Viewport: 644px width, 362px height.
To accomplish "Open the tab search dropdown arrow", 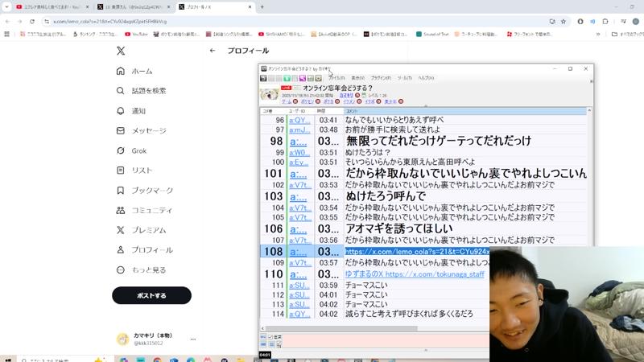I will [x=6, y=7].
